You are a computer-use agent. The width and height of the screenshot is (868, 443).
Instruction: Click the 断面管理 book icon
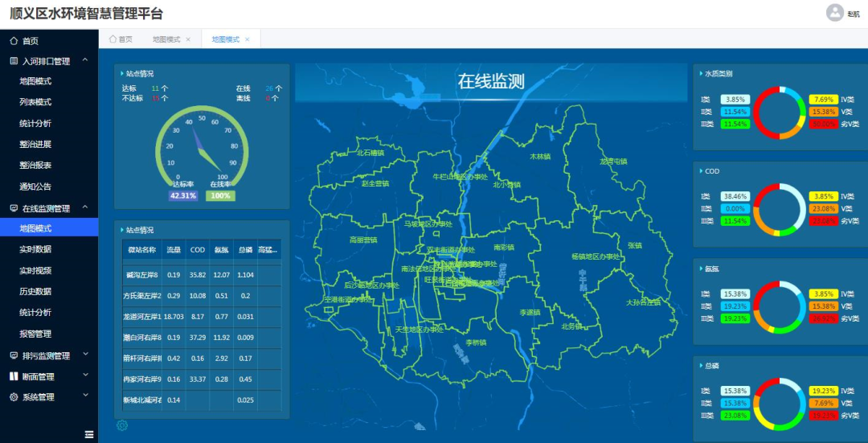14,376
